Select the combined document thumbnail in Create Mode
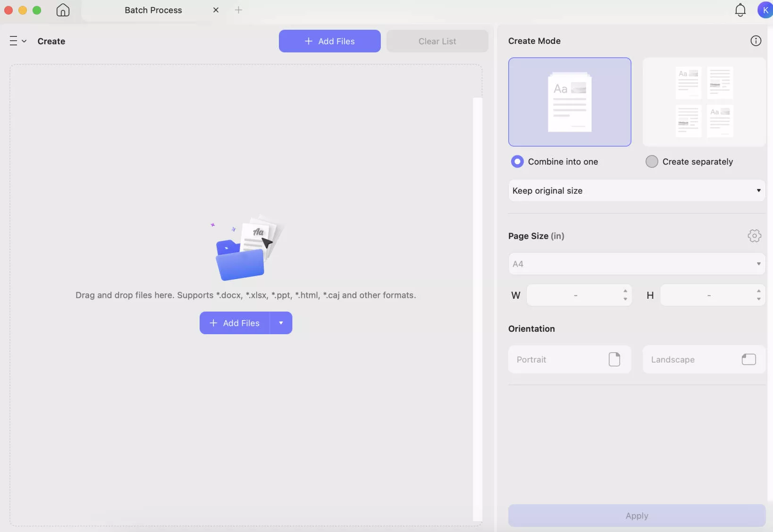 569,102
